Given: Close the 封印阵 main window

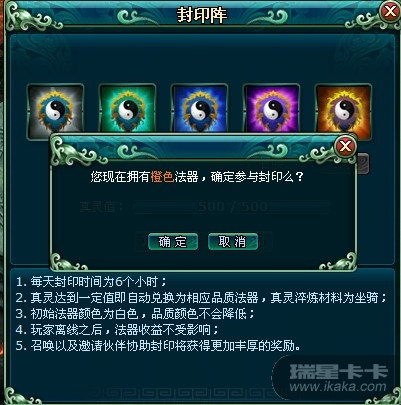Looking at the screenshot, I should [x=390, y=12].
